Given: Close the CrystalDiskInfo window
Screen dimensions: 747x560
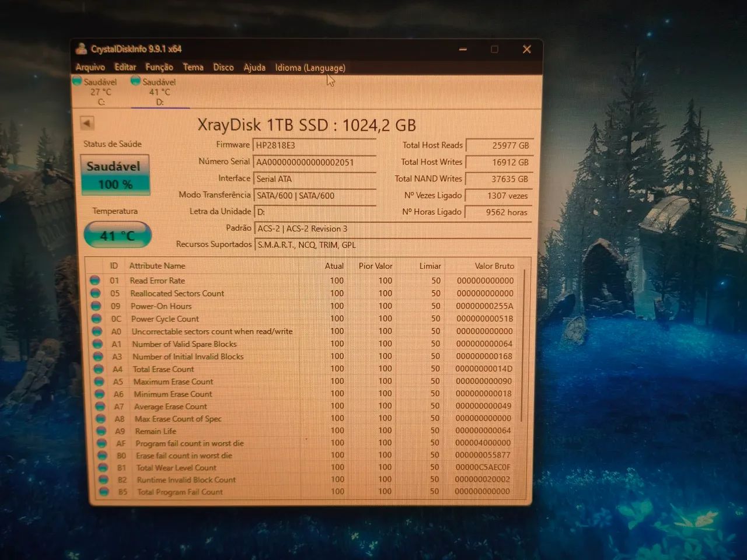Looking at the screenshot, I should point(526,50).
